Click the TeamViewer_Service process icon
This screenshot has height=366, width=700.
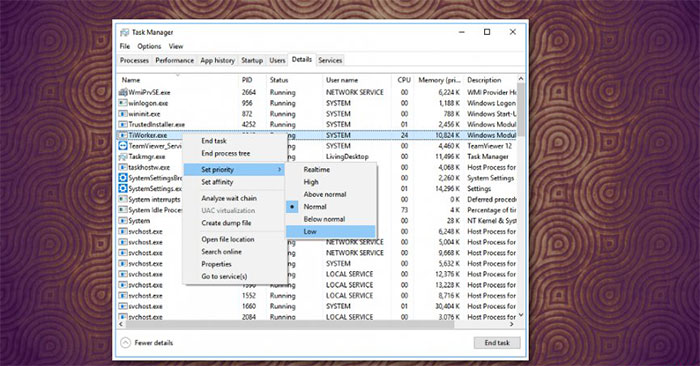123,146
